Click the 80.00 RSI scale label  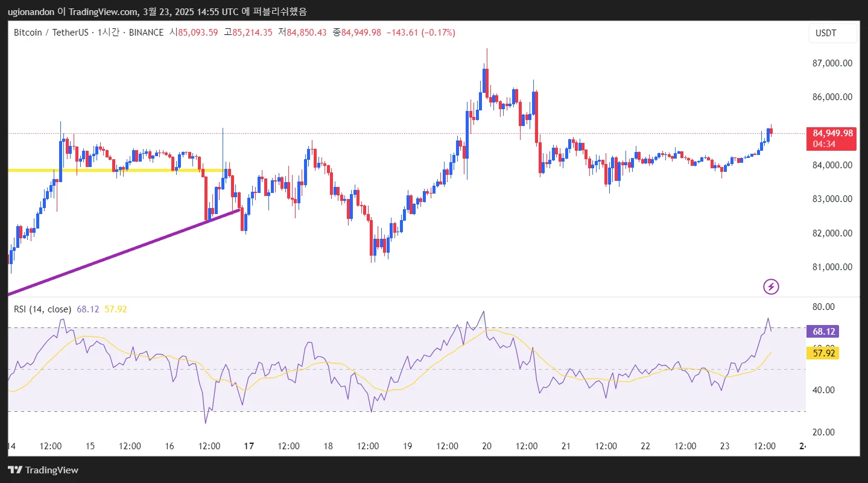coord(824,306)
